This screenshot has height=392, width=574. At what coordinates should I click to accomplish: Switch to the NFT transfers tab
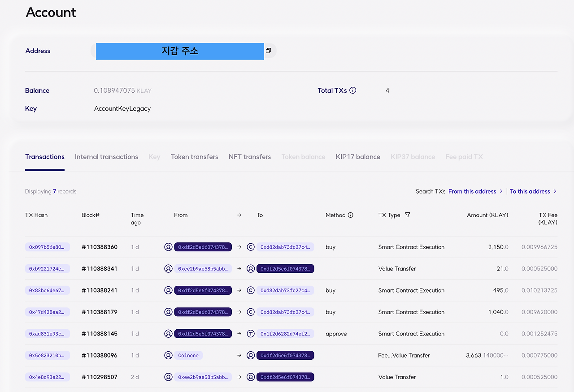click(x=250, y=157)
